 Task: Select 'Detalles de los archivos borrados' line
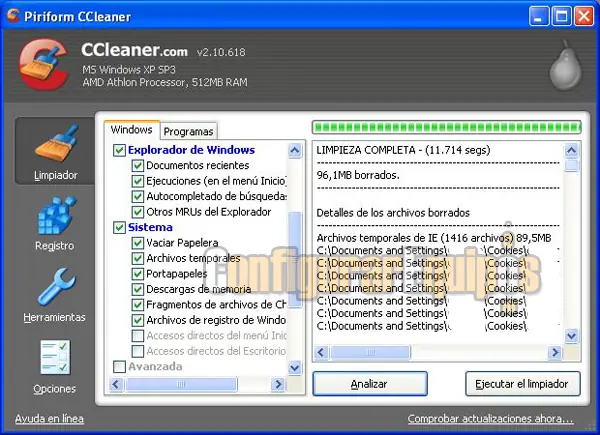[393, 213]
